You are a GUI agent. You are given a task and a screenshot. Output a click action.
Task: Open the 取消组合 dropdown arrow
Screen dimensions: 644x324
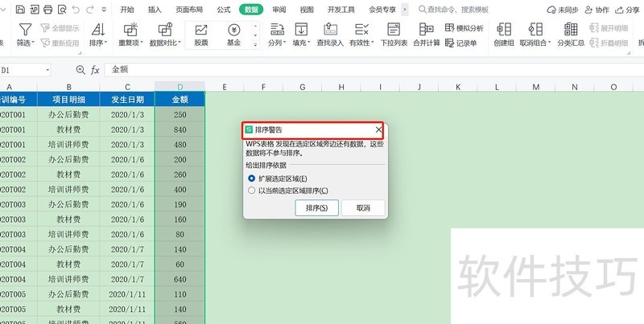[549, 43]
